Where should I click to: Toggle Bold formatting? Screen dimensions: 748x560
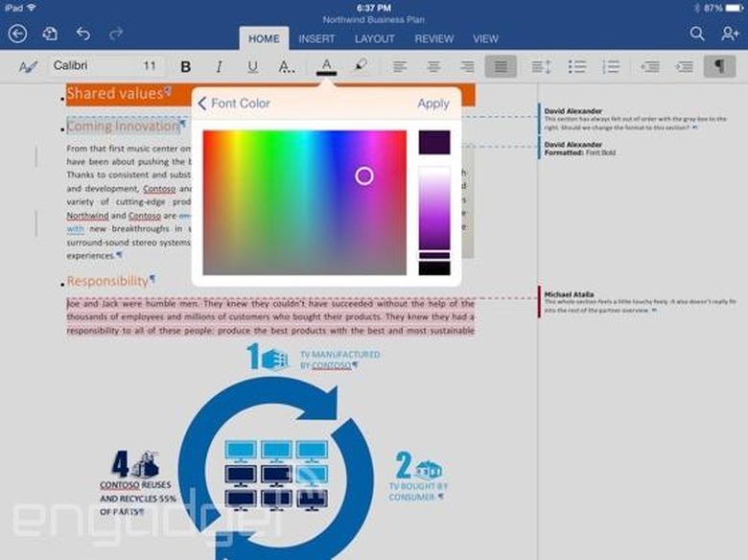point(186,66)
